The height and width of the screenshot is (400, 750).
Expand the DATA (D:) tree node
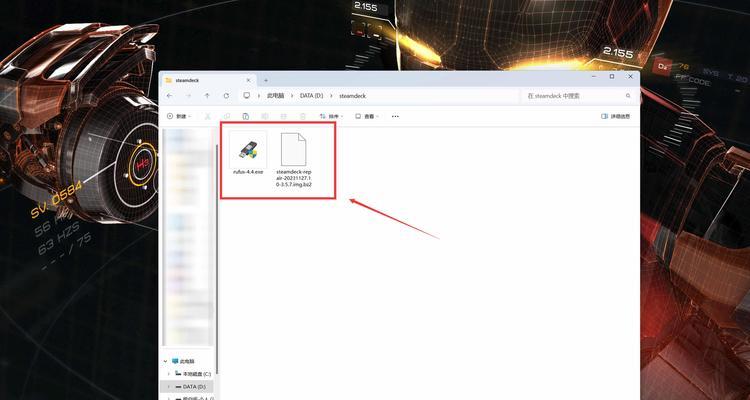[x=168, y=386]
